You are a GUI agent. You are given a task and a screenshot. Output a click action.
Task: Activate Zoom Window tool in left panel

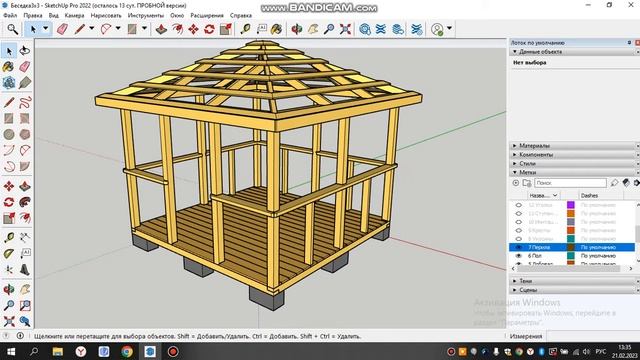25,305
